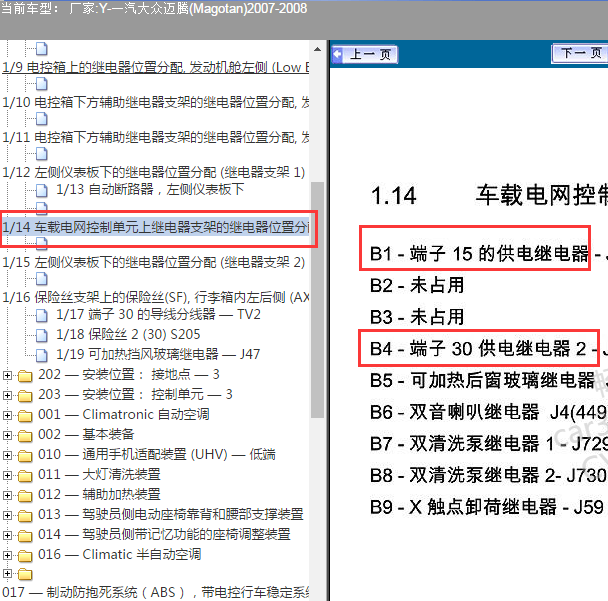Select tree label 011 — 大灯清洗装置

point(99,475)
